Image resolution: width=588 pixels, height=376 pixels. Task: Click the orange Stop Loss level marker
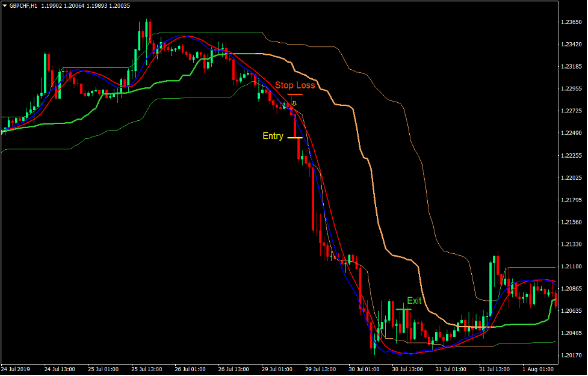pos(295,94)
